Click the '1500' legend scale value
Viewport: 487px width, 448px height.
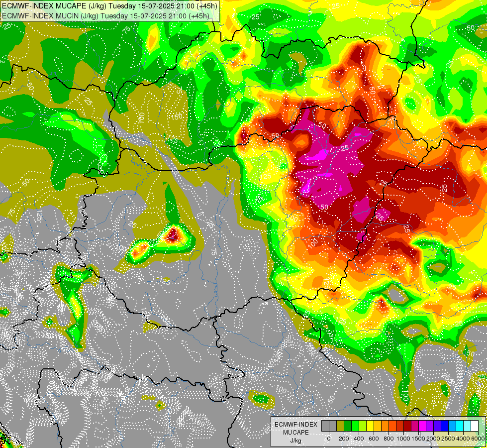point(418,439)
